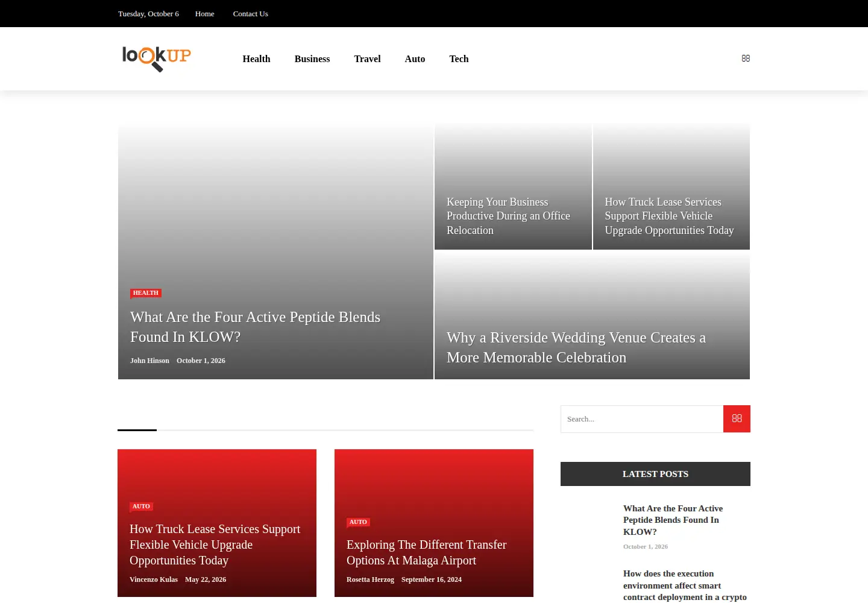868x603 pixels.
Task: Click AUTO tag on Truck Lease card
Action: (x=141, y=507)
